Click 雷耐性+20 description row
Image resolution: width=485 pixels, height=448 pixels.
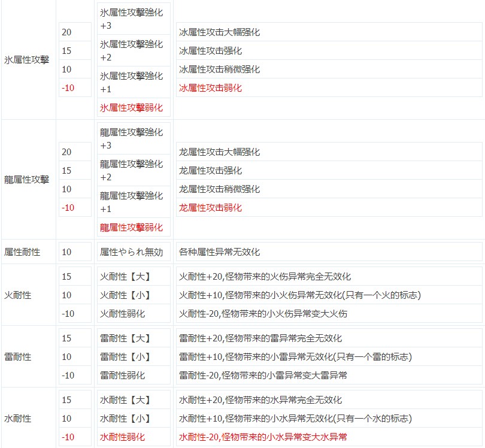pos(329,338)
